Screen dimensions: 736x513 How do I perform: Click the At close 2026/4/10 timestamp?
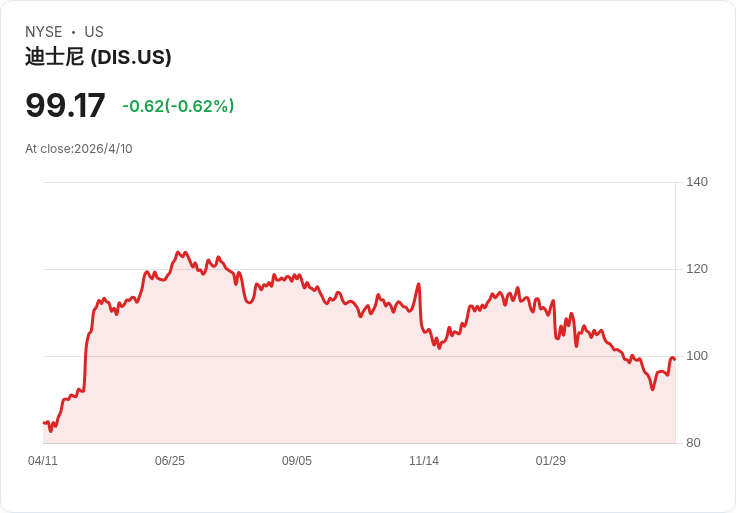tap(79, 149)
